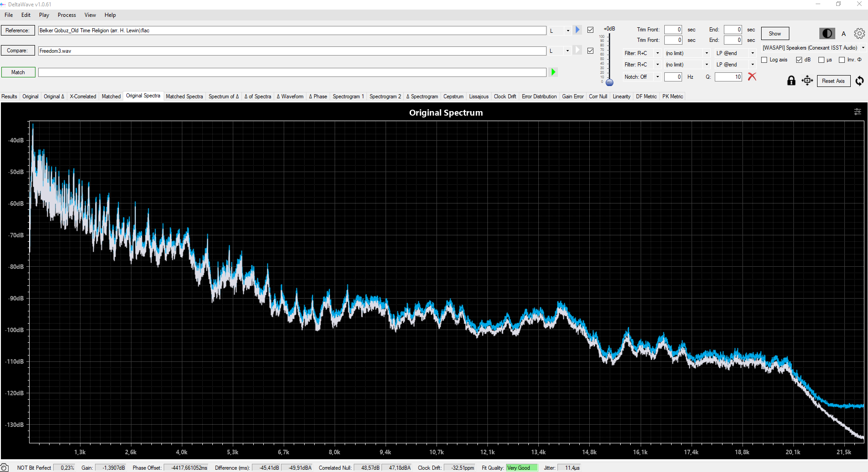Open the Edit menu
This screenshot has width=868, height=472.
click(26, 15)
